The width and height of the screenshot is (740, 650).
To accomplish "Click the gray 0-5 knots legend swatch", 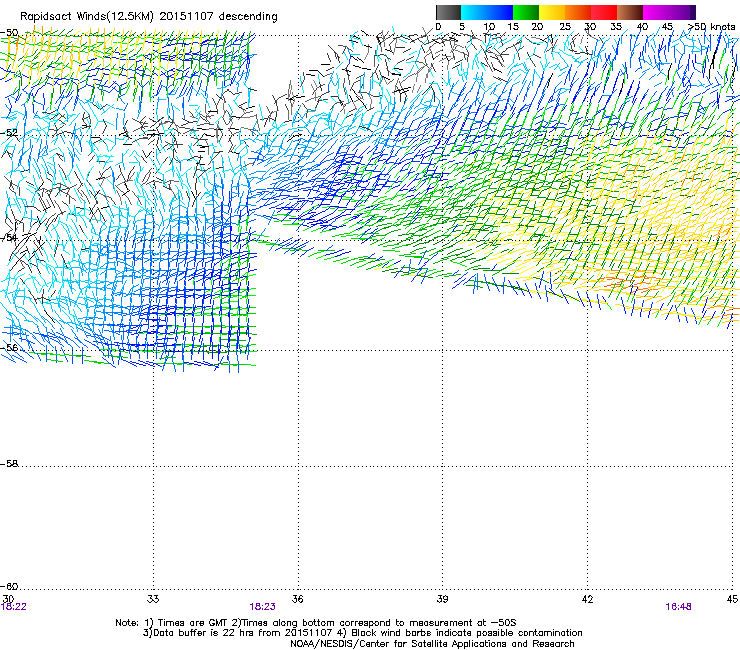I will point(448,12).
